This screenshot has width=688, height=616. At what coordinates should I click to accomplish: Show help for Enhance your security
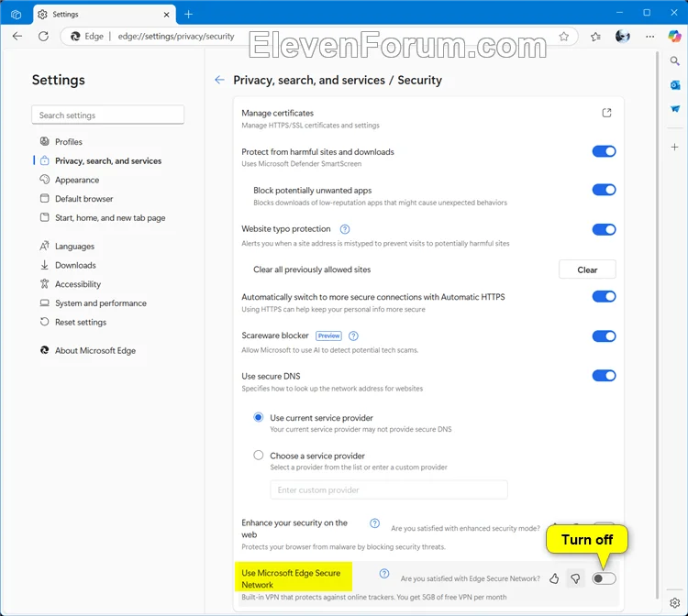374,523
